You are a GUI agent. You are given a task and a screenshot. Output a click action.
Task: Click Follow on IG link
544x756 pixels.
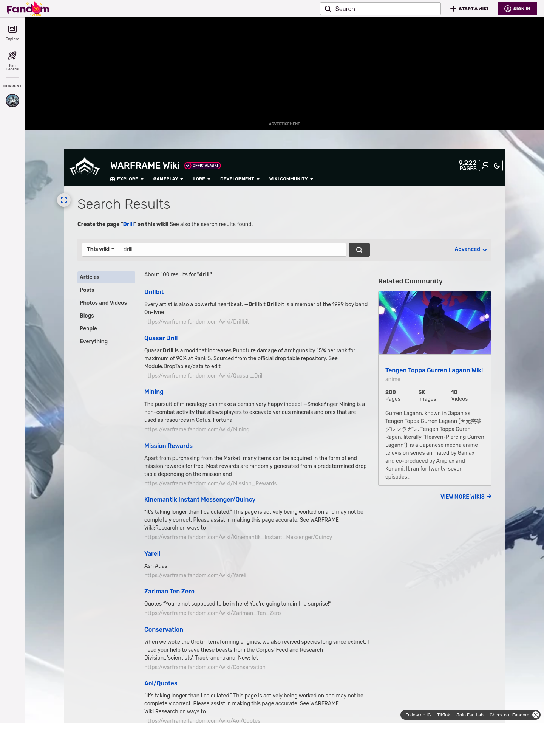[418, 715]
